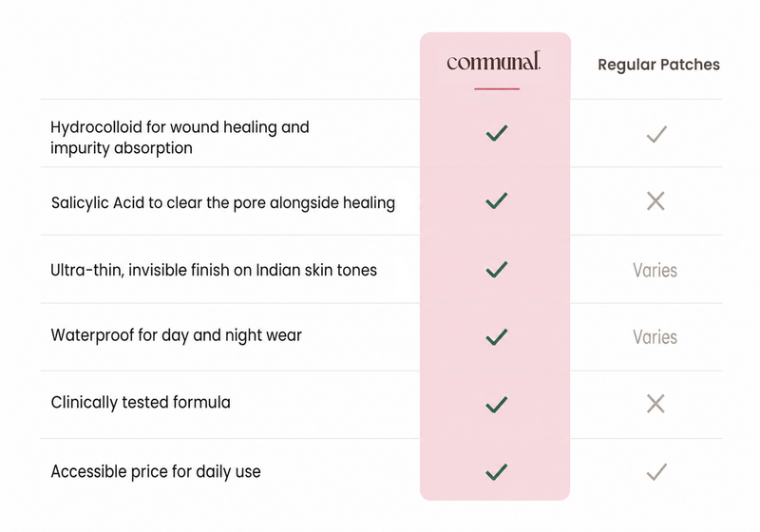This screenshot has height=532, width=760.
Task: Click Communal's green checkmark for Hydrocolloid row
Action: (497, 133)
